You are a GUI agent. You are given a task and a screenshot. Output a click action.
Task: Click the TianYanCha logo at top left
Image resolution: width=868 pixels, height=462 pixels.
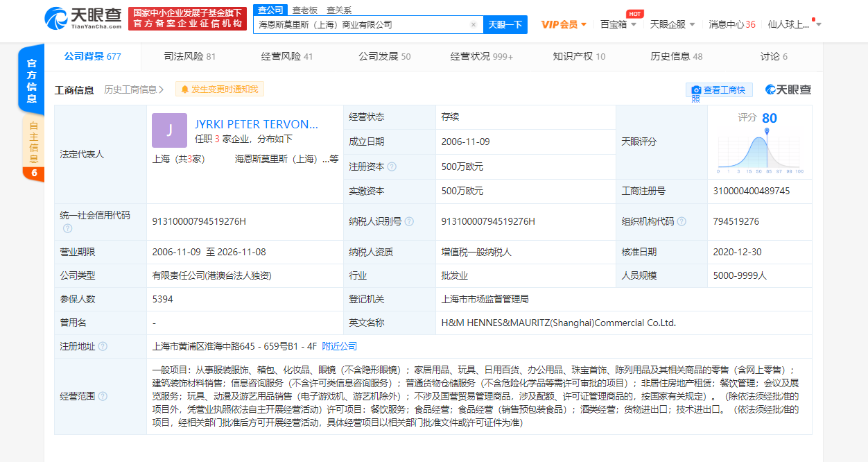tap(83, 18)
